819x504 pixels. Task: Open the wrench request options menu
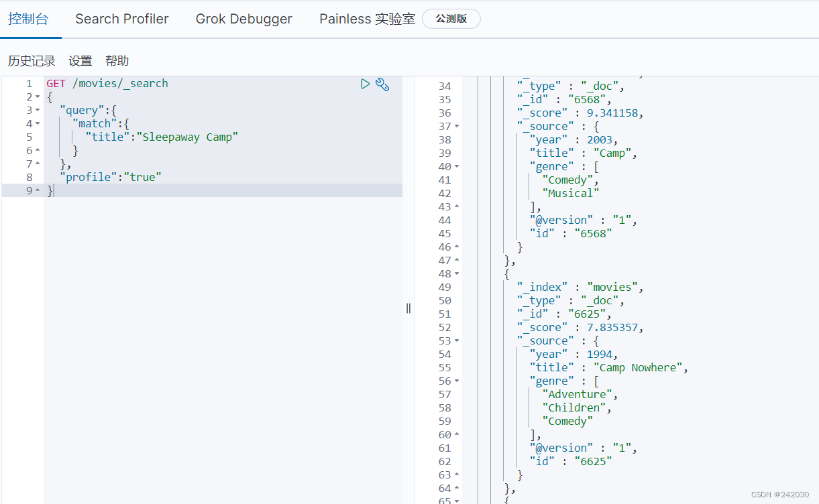(x=382, y=84)
